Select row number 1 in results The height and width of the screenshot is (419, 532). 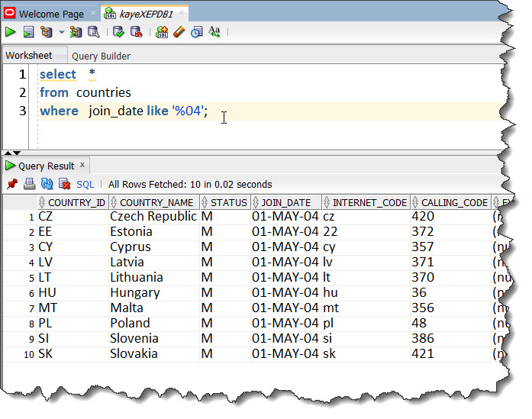coord(20,217)
